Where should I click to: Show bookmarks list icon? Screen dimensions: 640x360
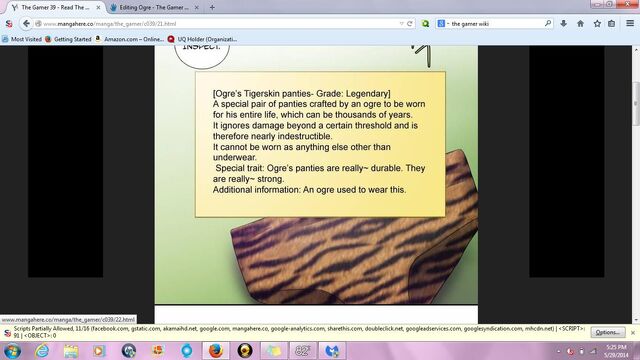coord(611,24)
